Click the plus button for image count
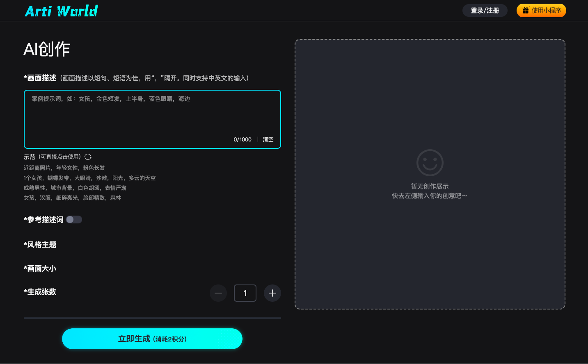This screenshot has height=364, width=588. pyautogui.click(x=272, y=293)
